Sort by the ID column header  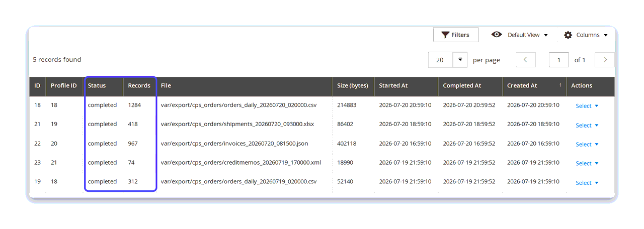[37, 86]
